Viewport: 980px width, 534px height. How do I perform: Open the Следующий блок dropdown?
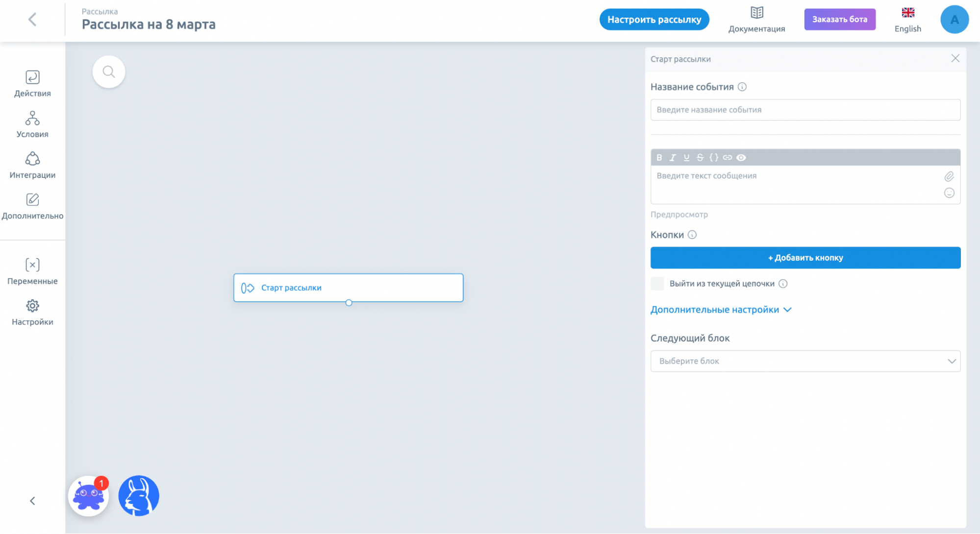804,361
